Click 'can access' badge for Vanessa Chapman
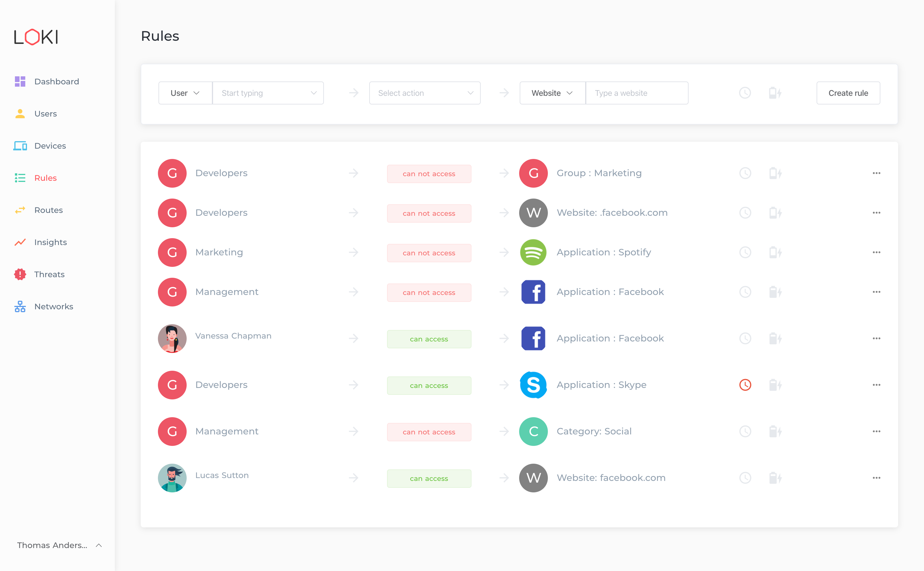The height and width of the screenshot is (571, 924). click(429, 339)
